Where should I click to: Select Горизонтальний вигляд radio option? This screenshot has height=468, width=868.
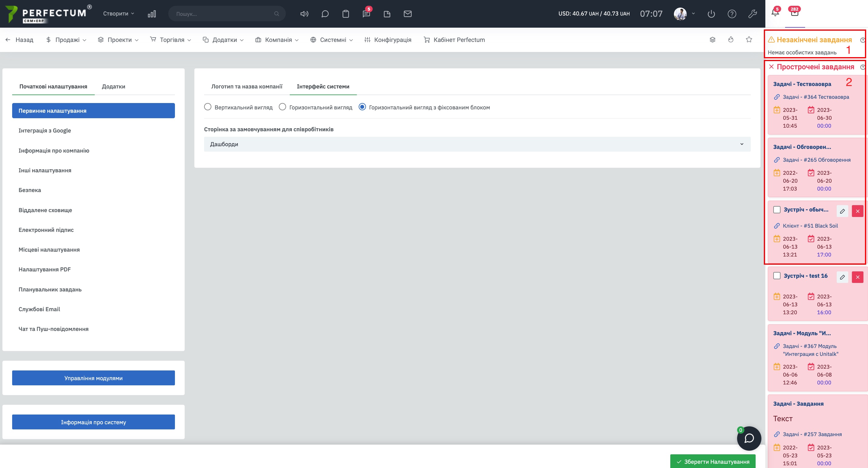pyautogui.click(x=282, y=107)
